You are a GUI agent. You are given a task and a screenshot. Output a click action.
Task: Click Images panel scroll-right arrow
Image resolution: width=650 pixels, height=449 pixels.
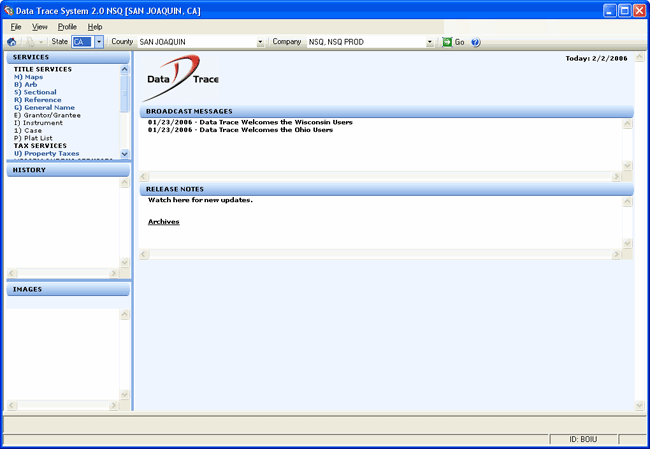114,405
